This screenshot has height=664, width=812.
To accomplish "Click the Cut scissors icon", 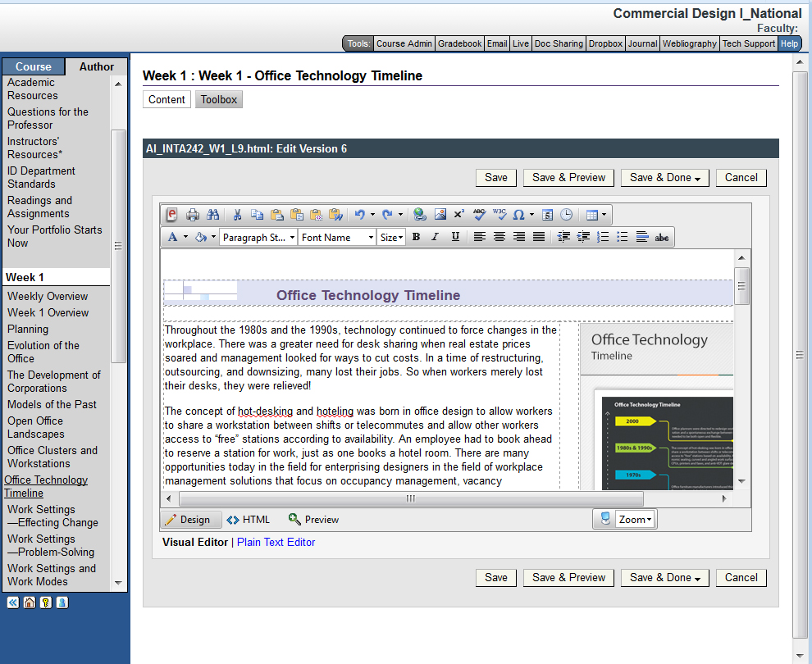I will pos(237,215).
